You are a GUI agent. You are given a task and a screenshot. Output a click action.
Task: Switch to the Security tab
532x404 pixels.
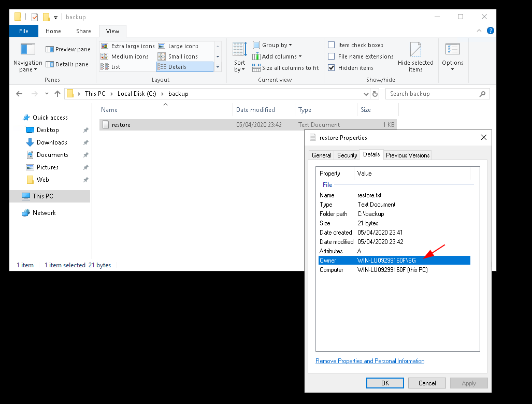click(347, 155)
